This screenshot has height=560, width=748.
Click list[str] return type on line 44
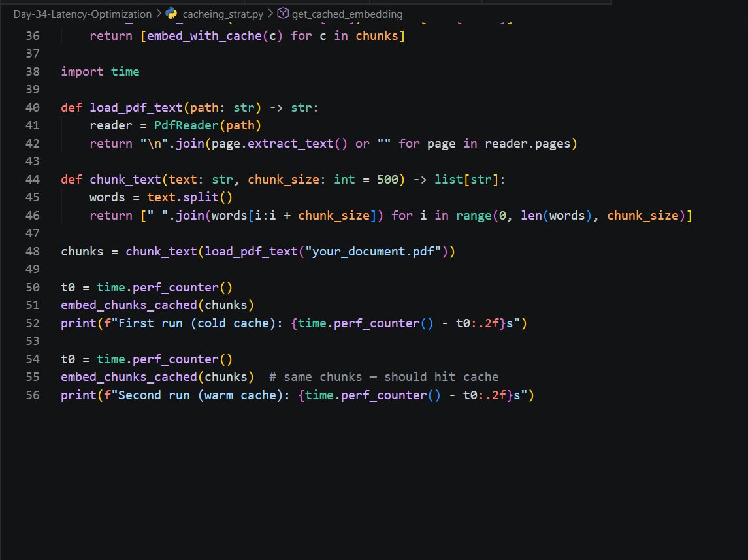(466, 180)
